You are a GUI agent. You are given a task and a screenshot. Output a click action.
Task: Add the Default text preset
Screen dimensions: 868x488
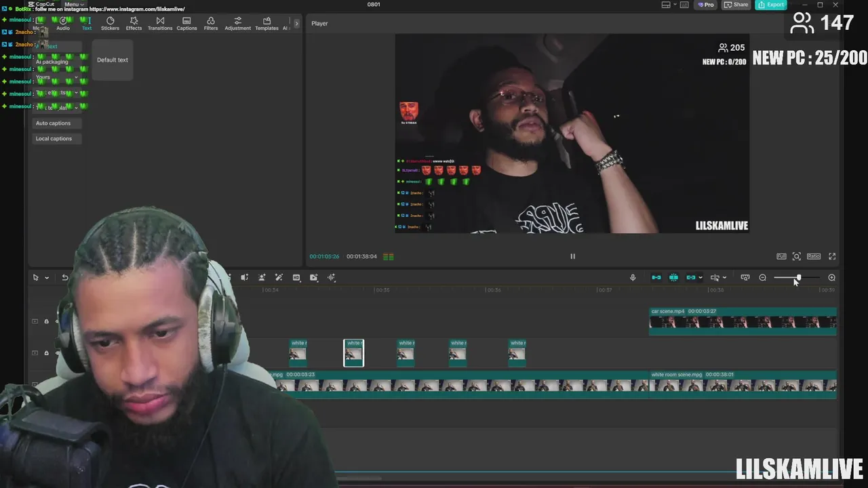coord(113,60)
